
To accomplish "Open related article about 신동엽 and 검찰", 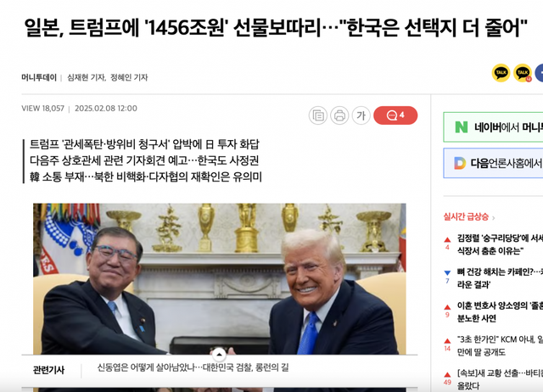I will 193,367.
